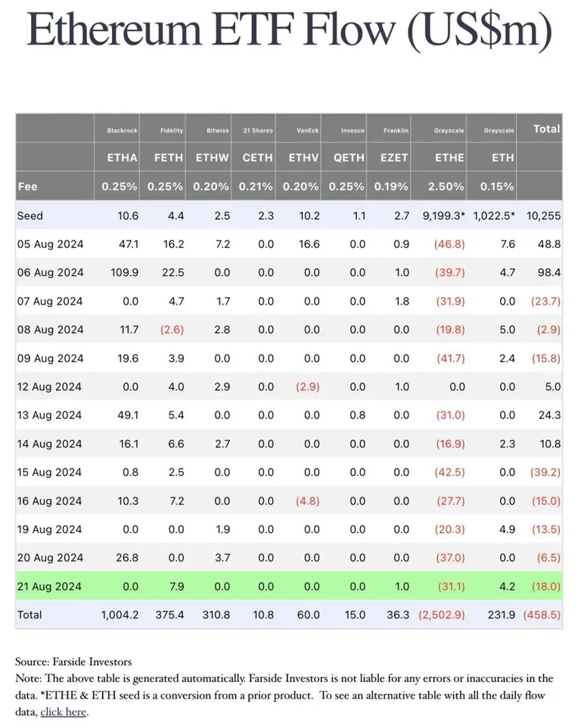Click the 9,199.3* seed value
The width and height of the screenshot is (581, 728).
point(444,216)
